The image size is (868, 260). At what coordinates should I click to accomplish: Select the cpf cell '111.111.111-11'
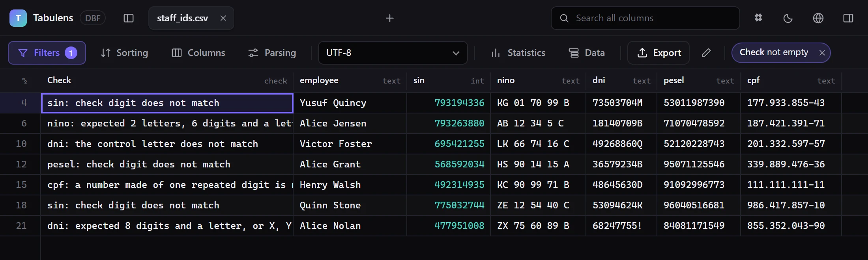(x=791, y=185)
